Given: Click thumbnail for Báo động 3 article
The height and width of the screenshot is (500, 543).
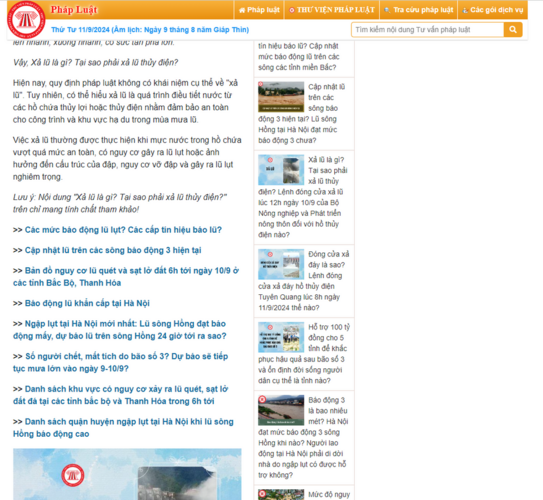Looking at the screenshot, I should click(281, 410).
